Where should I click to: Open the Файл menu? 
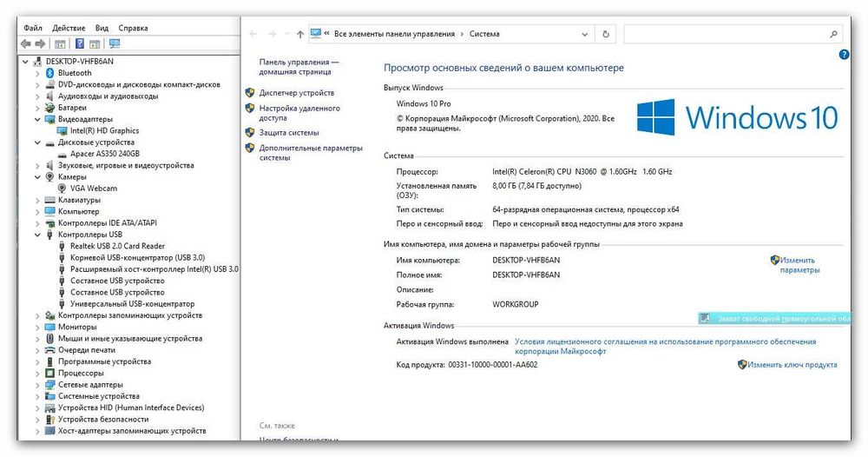[33, 28]
